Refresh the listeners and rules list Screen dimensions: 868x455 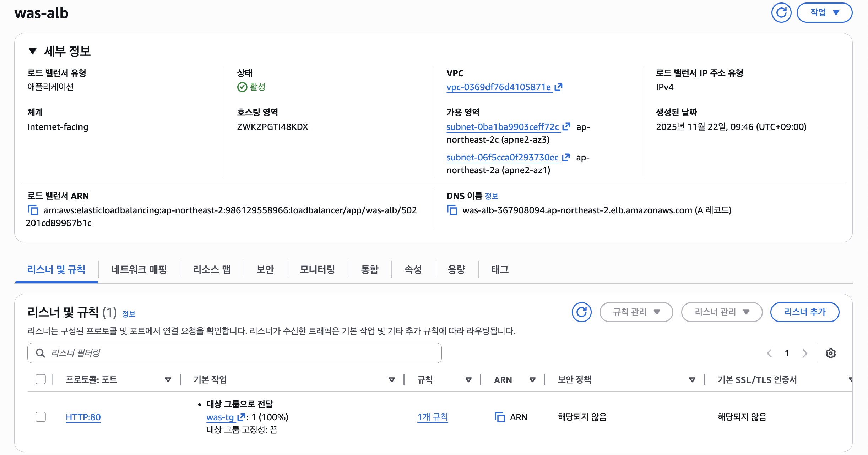pos(581,312)
